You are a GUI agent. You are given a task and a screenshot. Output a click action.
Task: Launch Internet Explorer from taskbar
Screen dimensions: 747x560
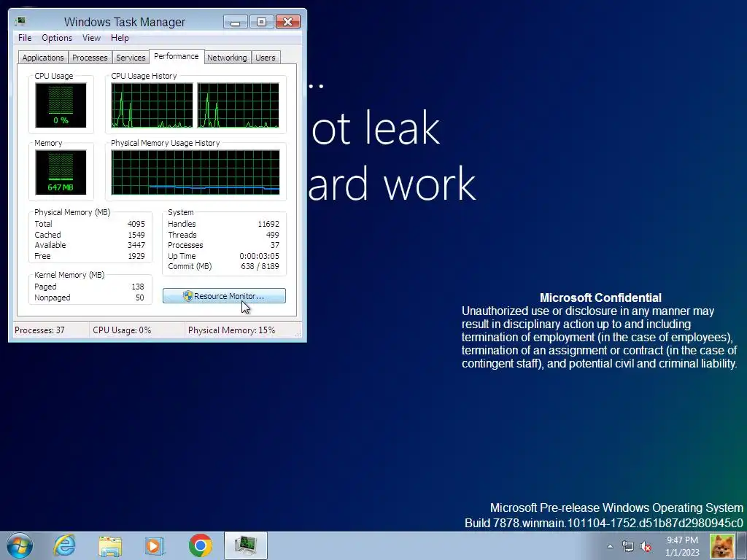[64, 545]
